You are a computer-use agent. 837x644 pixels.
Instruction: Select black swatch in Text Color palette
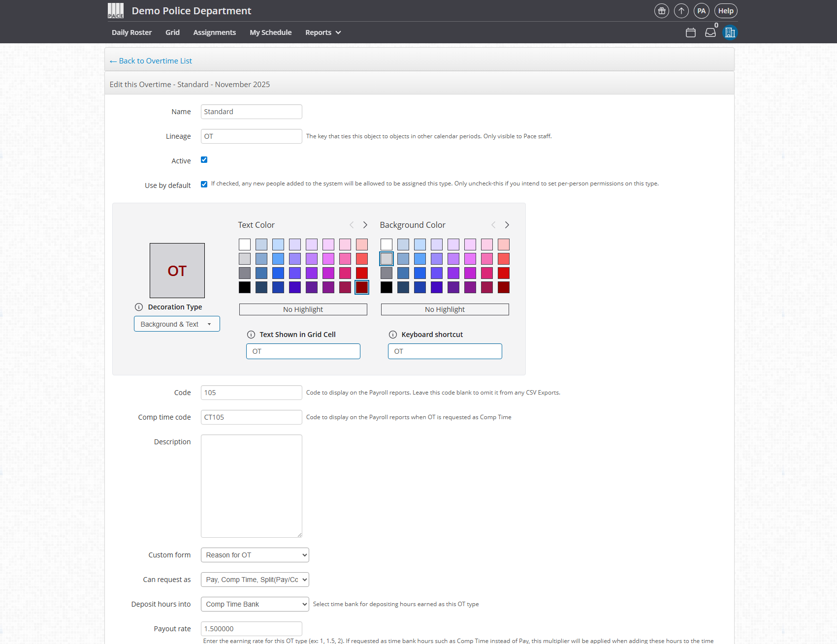pos(245,287)
